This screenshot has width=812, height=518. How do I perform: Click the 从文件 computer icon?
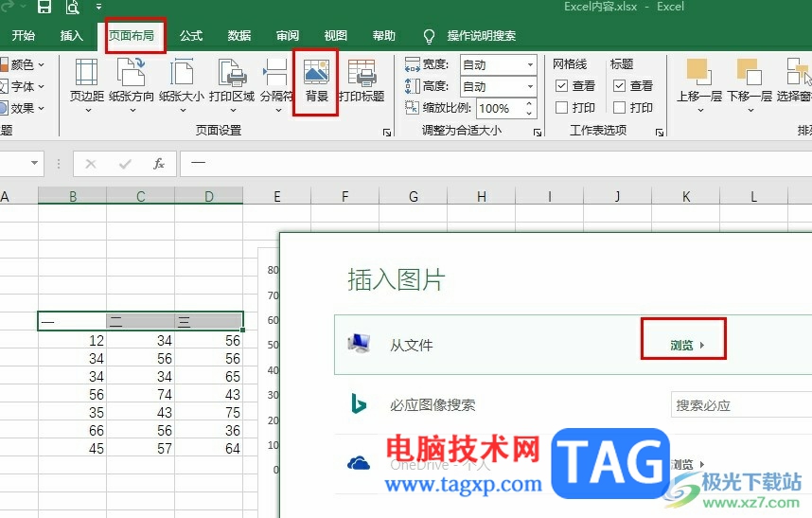[359, 344]
